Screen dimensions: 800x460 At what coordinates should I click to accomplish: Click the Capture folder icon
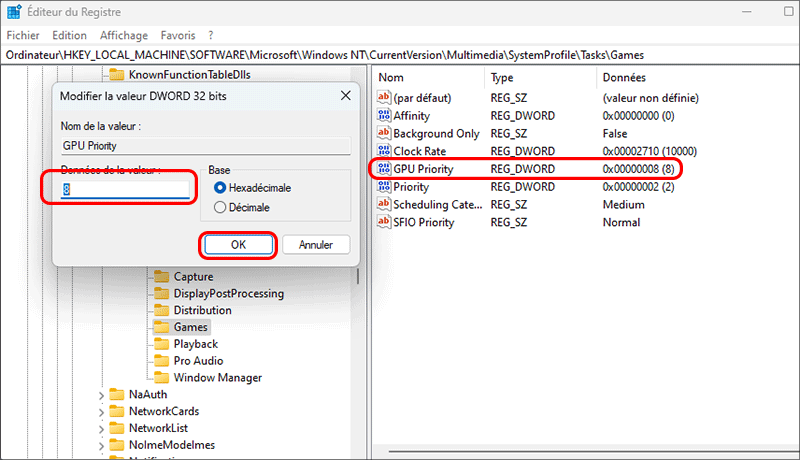162,276
